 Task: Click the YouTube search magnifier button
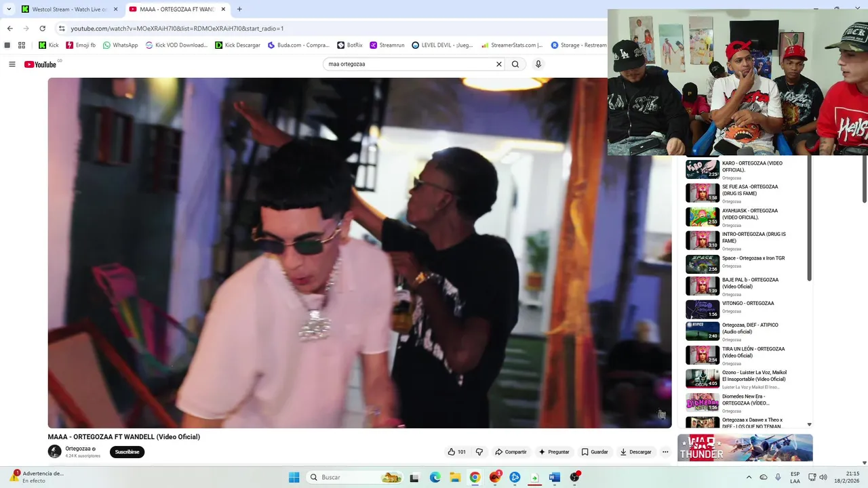[x=515, y=64]
